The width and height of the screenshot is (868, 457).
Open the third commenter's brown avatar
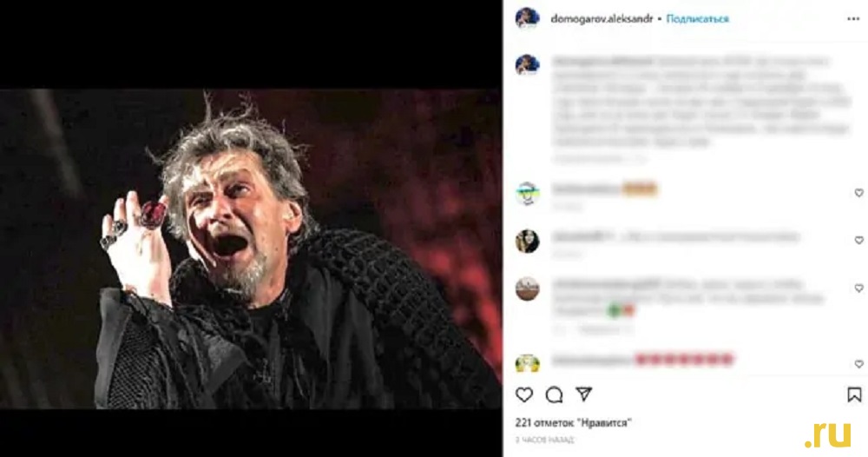click(527, 289)
